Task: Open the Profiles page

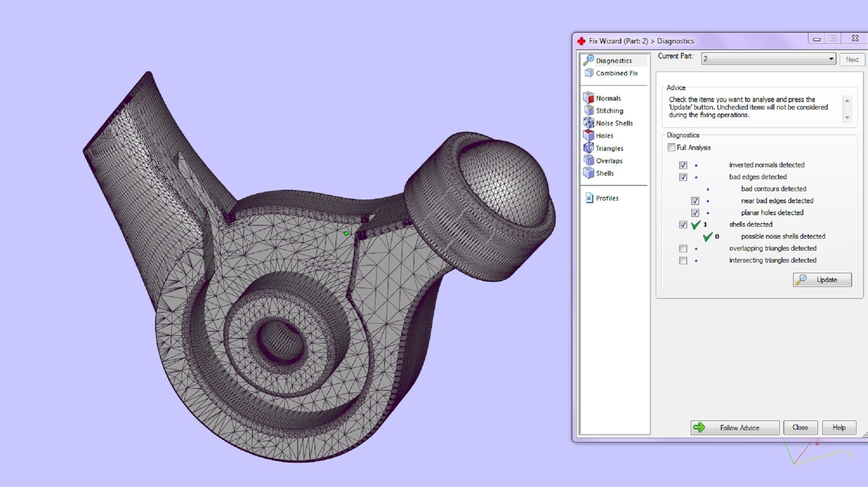Action: point(607,198)
